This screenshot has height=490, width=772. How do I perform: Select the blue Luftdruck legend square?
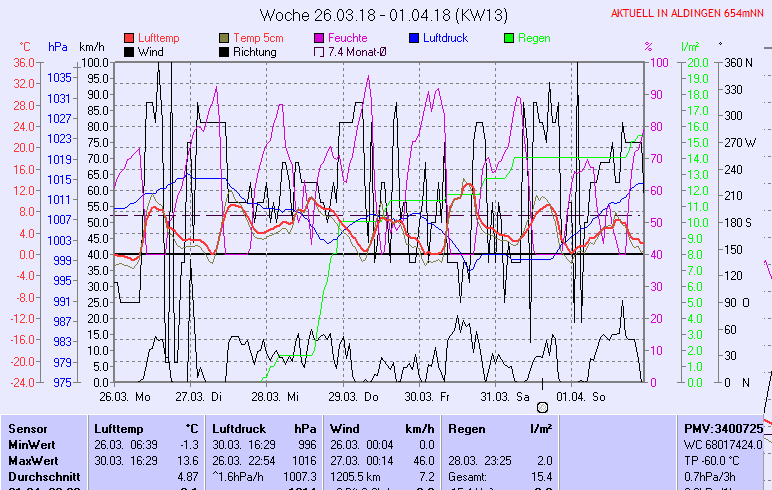coord(415,38)
